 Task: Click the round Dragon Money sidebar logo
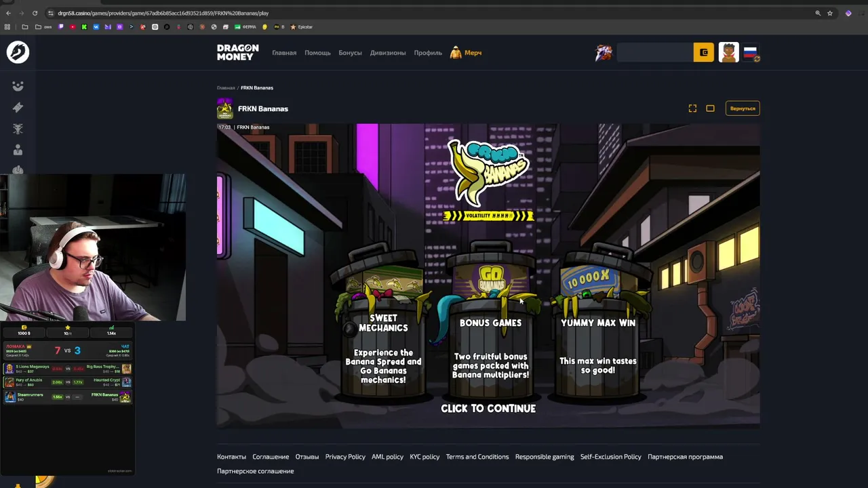18,52
